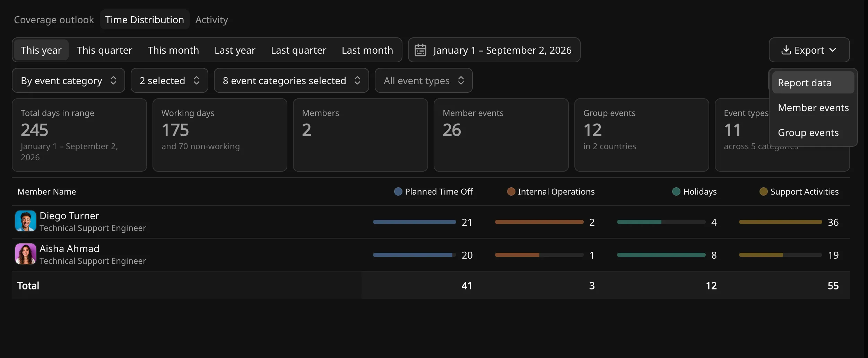Choose the This month range

(173, 50)
